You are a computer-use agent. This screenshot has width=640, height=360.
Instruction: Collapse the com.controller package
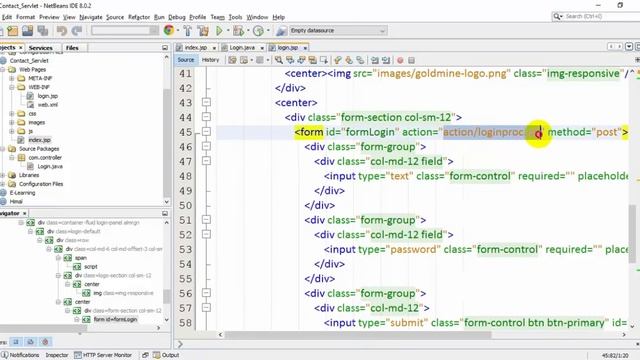pyautogui.click(x=12, y=158)
